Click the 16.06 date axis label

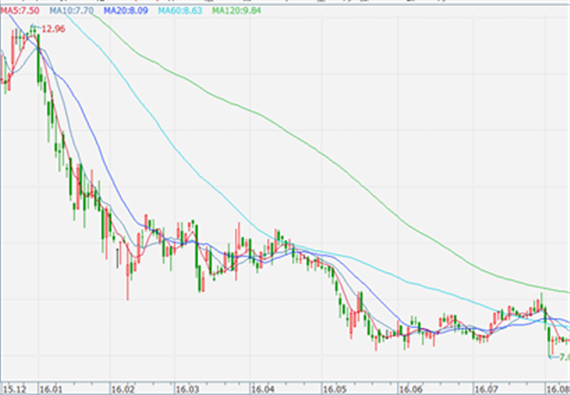tap(411, 390)
